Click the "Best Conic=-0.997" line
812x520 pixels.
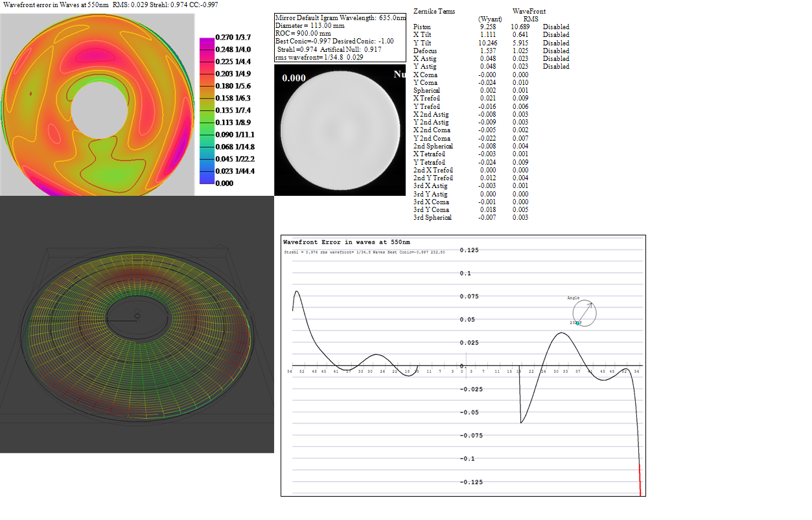tap(334, 41)
